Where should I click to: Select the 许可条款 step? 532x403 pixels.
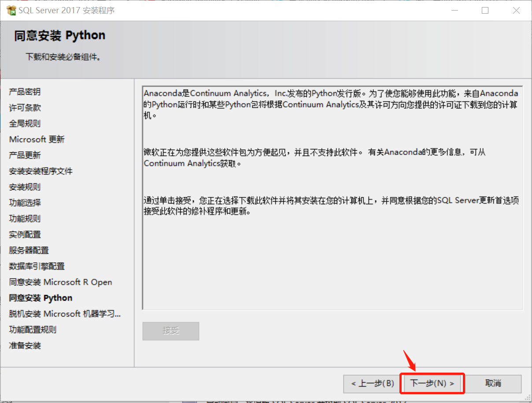(25, 107)
